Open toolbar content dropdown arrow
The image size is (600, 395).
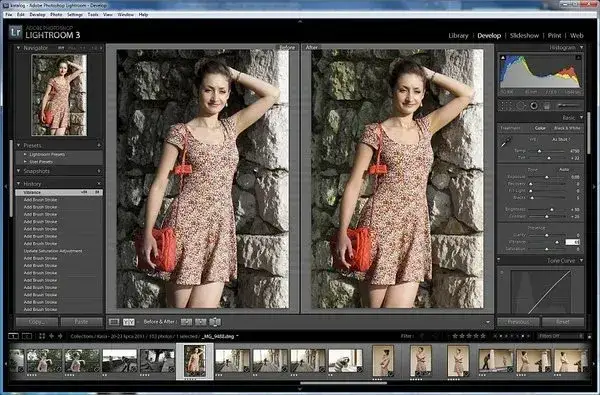[x=488, y=322]
